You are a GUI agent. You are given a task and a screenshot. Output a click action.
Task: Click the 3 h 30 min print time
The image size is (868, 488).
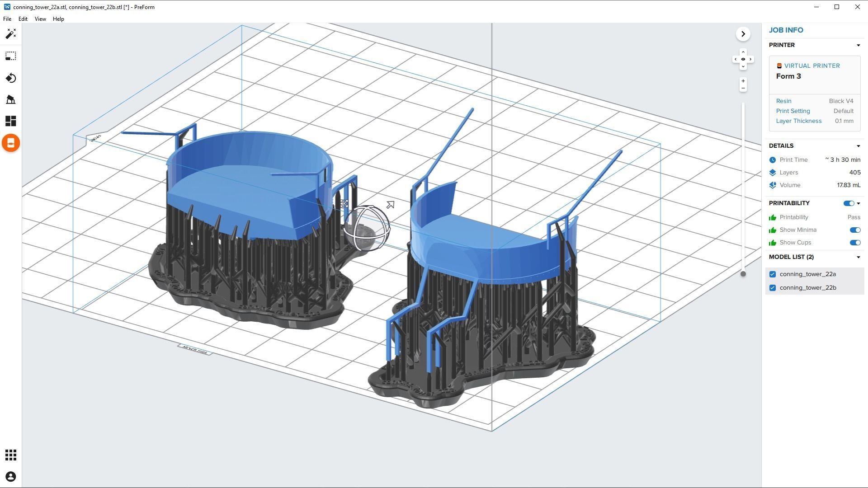click(x=843, y=160)
